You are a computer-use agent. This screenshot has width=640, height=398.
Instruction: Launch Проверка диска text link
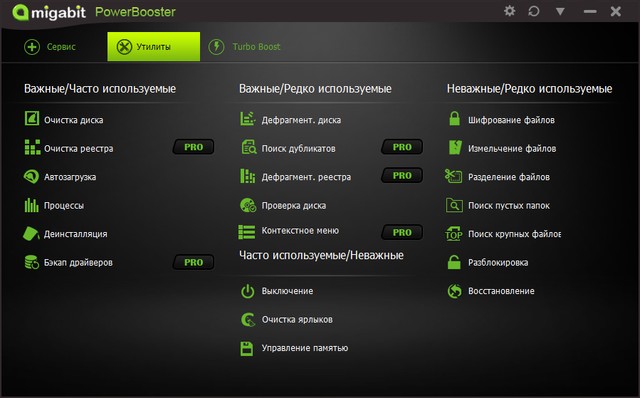coord(293,206)
